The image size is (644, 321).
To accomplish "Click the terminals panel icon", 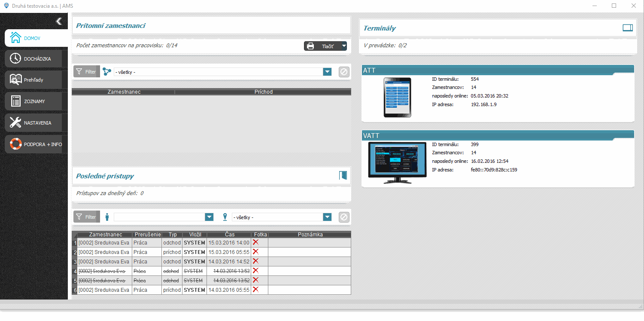I will coord(628,28).
